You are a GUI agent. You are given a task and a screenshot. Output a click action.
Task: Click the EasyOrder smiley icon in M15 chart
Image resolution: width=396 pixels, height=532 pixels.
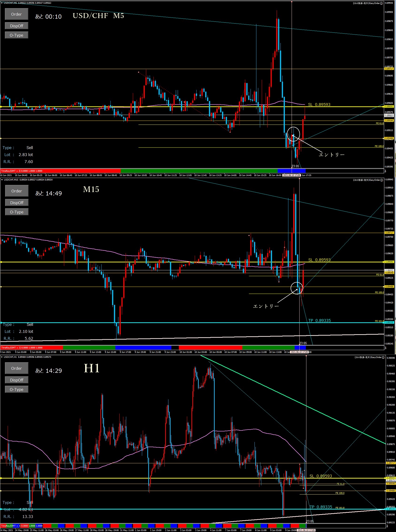382,180
